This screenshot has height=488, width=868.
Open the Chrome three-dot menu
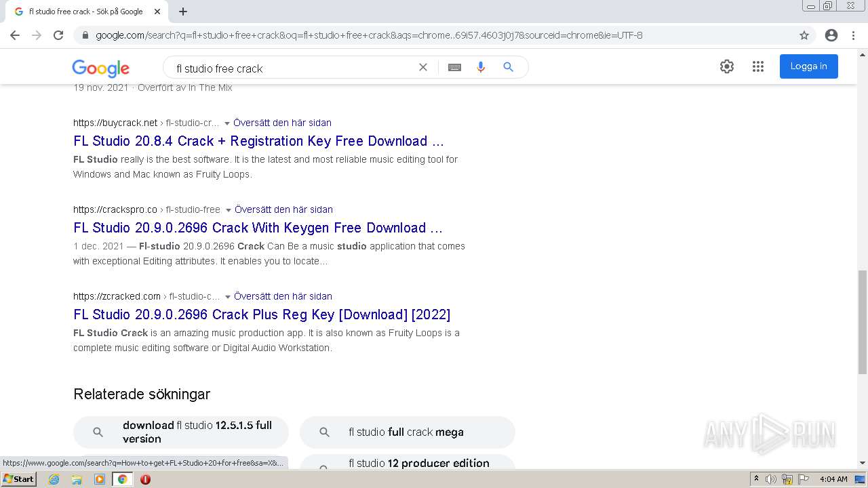[x=853, y=35]
